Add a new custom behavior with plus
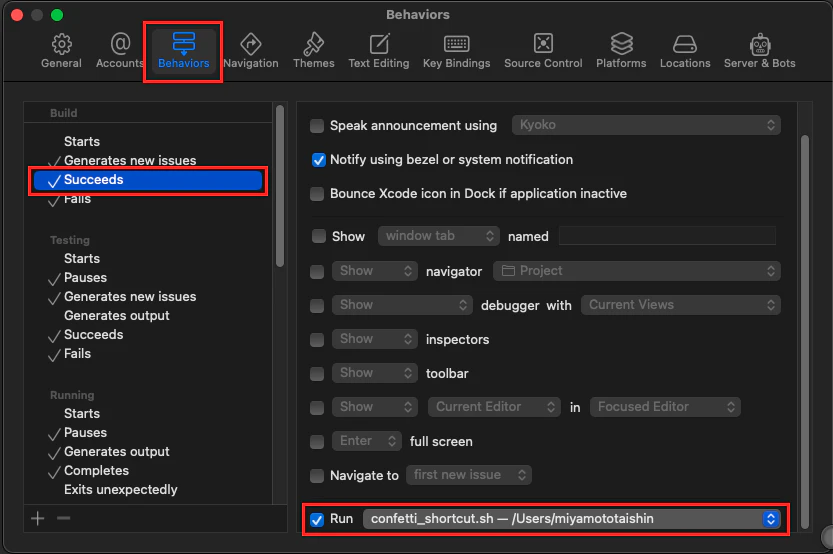The width and height of the screenshot is (833, 554). [x=38, y=518]
